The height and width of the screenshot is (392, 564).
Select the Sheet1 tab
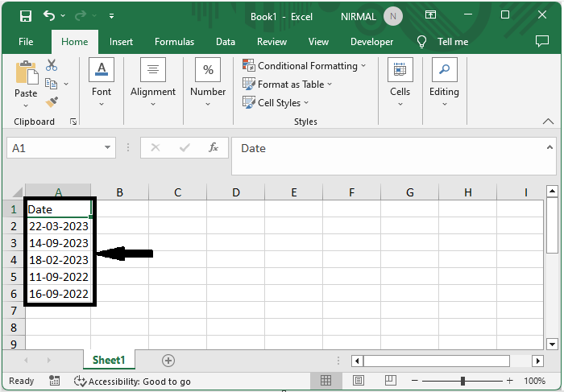[109, 360]
